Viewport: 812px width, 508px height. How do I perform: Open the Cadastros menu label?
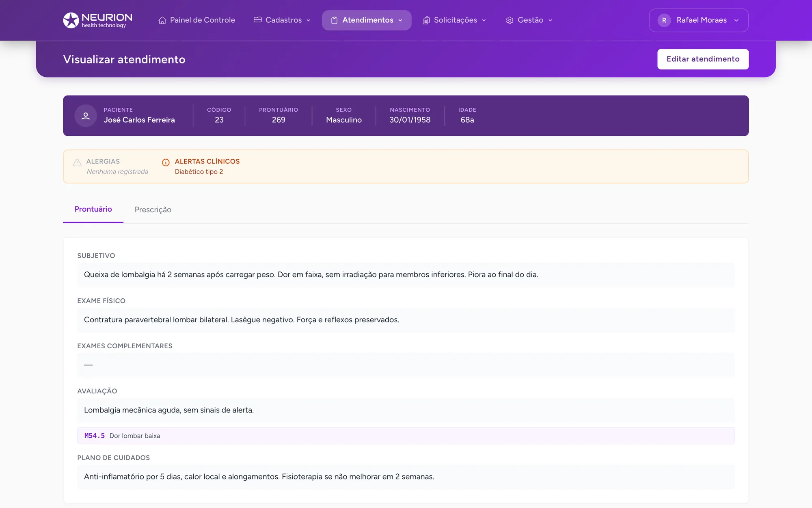[x=283, y=20]
